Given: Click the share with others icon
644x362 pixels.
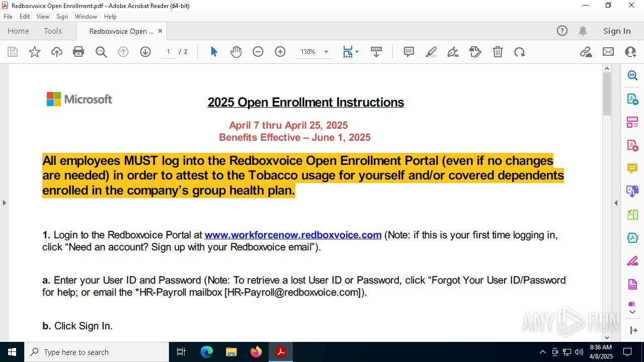Looking at the screenshot, I should [630, 52].
